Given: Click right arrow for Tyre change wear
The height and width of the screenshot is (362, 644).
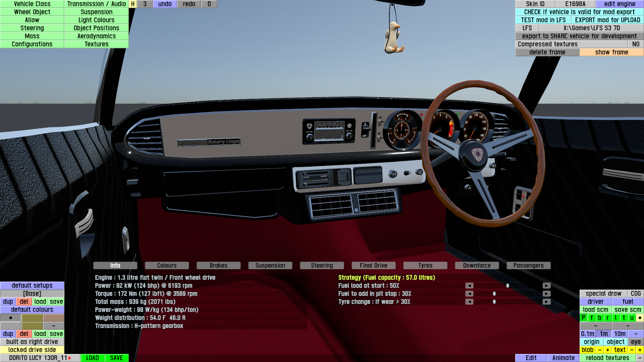Looking at the screenshot, I should click(546, 302).
